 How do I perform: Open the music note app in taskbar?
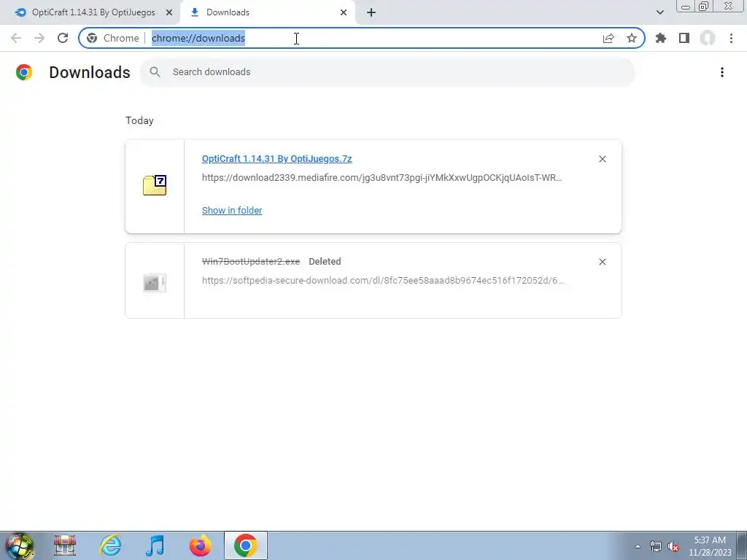(x=155, y=545)
